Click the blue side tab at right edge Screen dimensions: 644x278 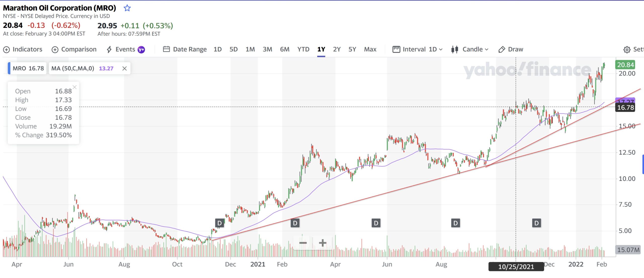point(643,164)
